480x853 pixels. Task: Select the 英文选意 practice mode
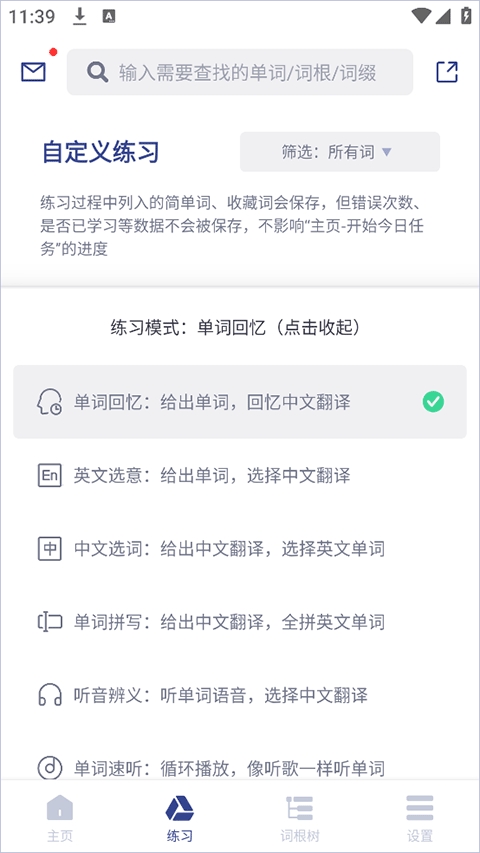click(x=240, y=475)
